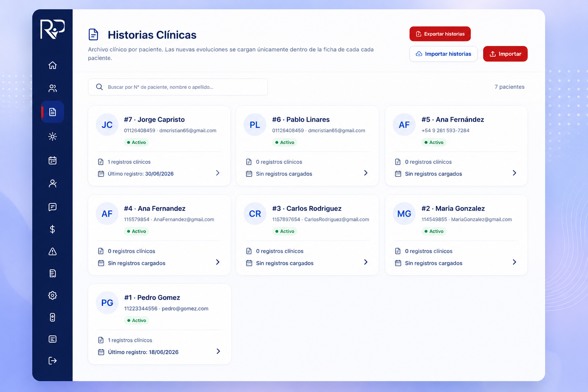Image resolution: width=588 pixels, height=392 pixels.
Task: Open the "#5 · Ana Fernández" name
Action: point(453,119)
